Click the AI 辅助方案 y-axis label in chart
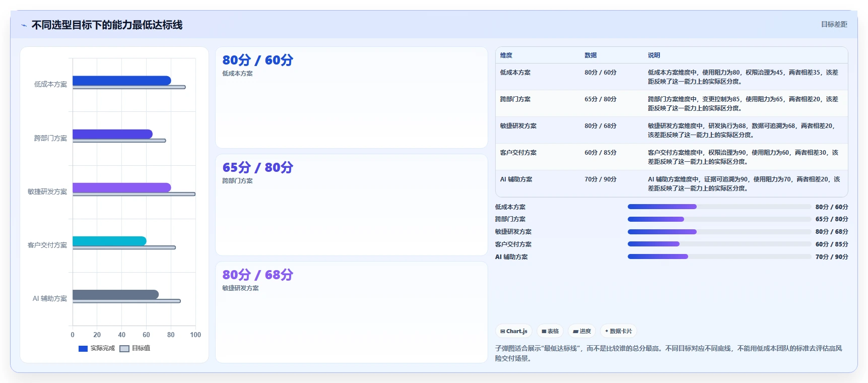 pos(50,298)
